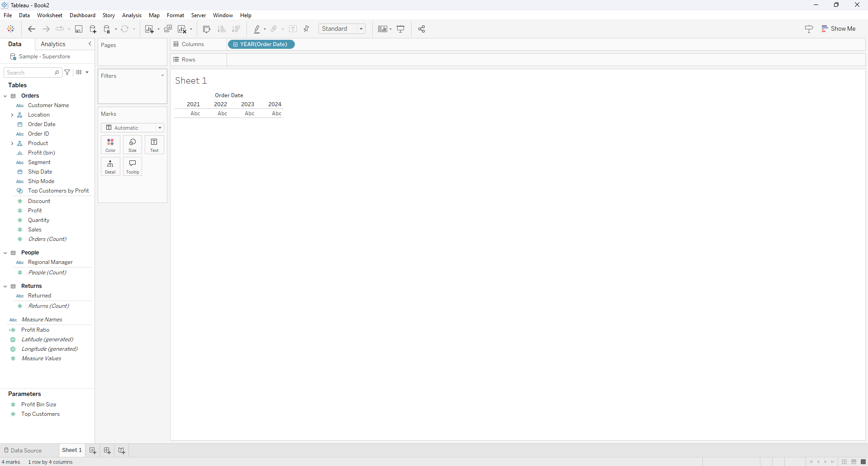Image resolution: width=868 pixels, height=466 pixels.
Task: Open the Size card in Marks
Action: tap(133, 145)
